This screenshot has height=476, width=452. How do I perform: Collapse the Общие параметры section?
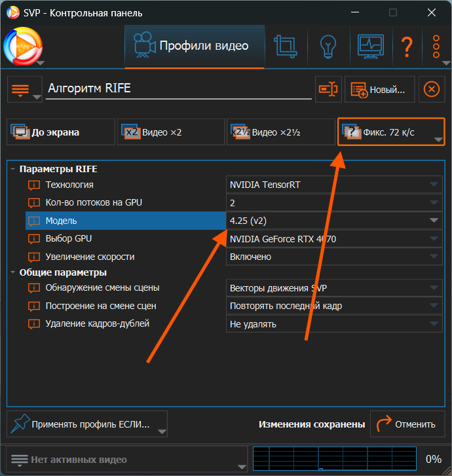[12, 272]
